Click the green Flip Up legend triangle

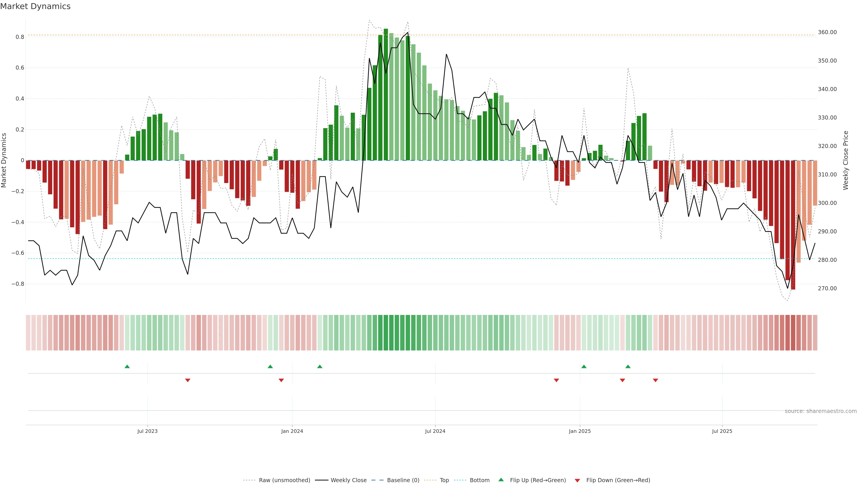coord(501,480)
